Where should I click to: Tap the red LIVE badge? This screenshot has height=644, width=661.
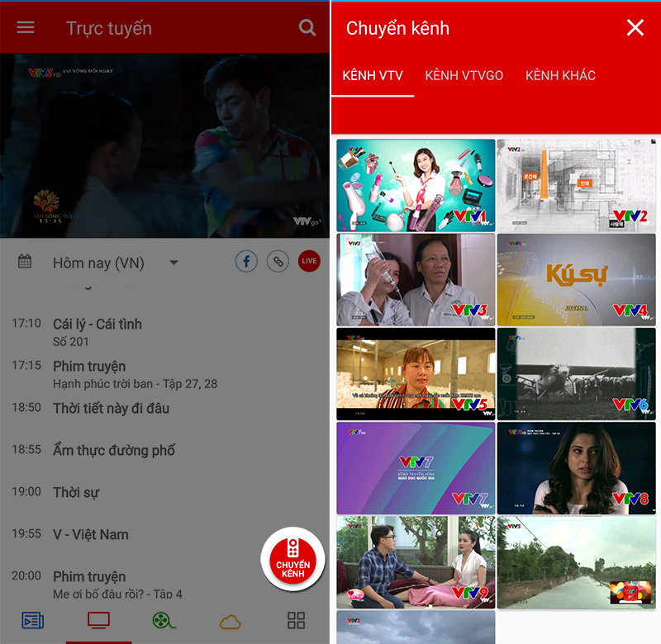click(x=309, y=261)
